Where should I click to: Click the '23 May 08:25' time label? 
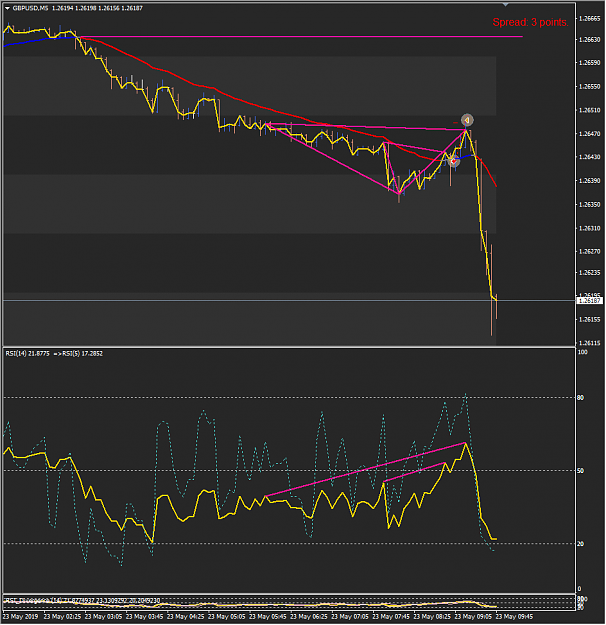pyautogui.click(x=432, y=617)
